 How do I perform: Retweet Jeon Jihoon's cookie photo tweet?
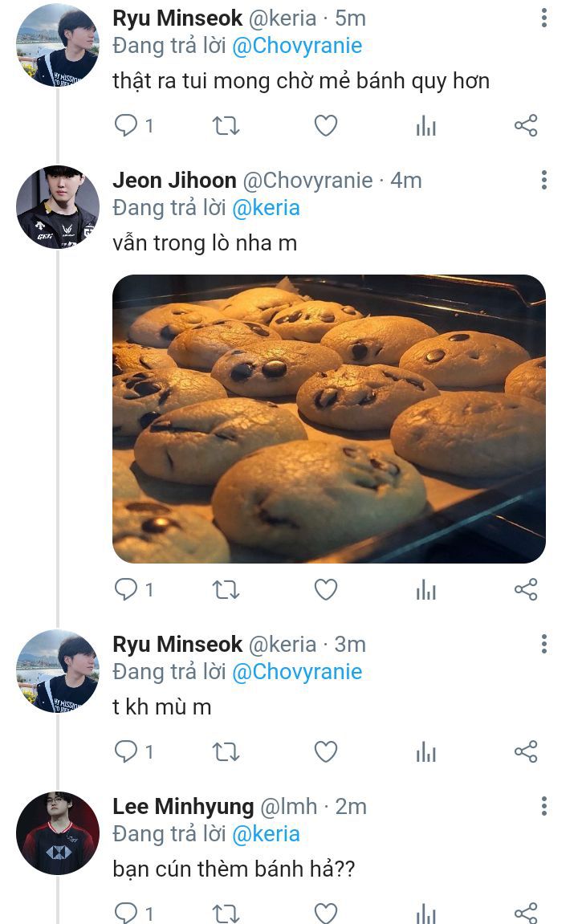226,591
